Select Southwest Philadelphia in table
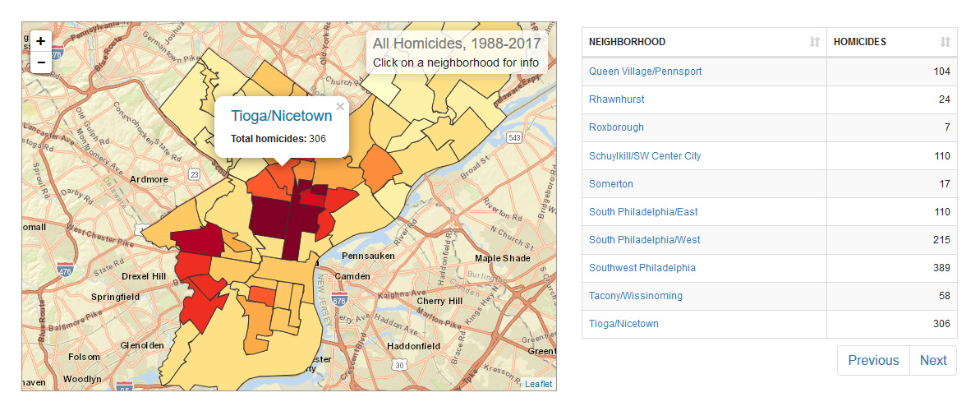Screen dimensions: 980x411 [642, 267]
